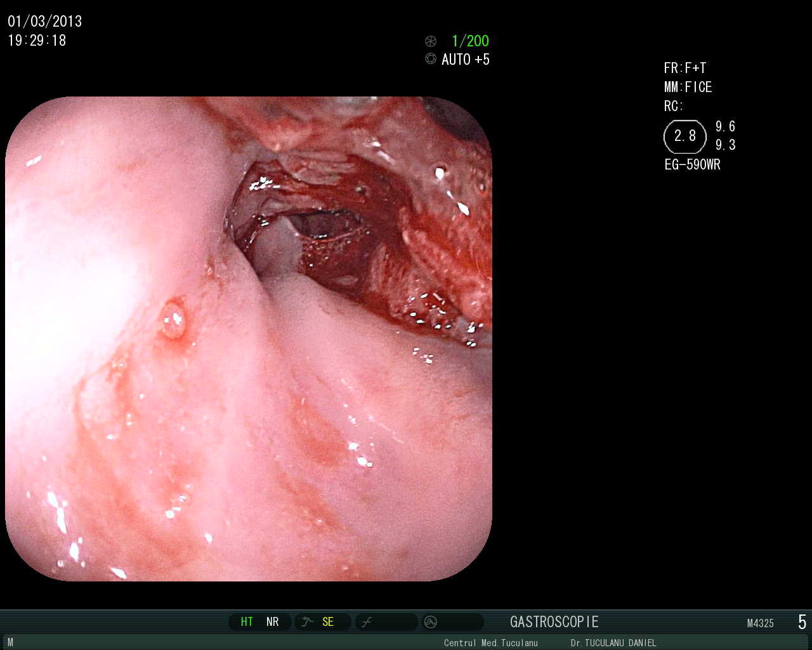Click the MM:FICE mode label
Image resolution: width=812 pixels, height=650 pixels.
point(688,87)
